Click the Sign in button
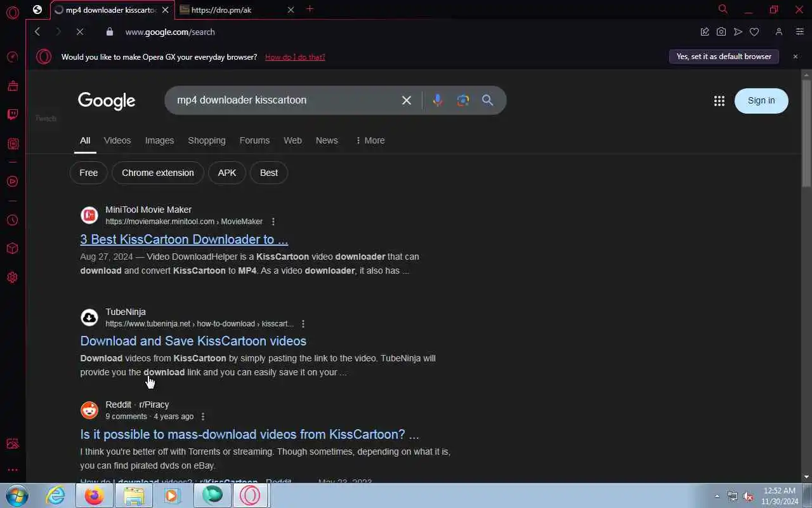This screenshot has width=812, height=508. 761,100
